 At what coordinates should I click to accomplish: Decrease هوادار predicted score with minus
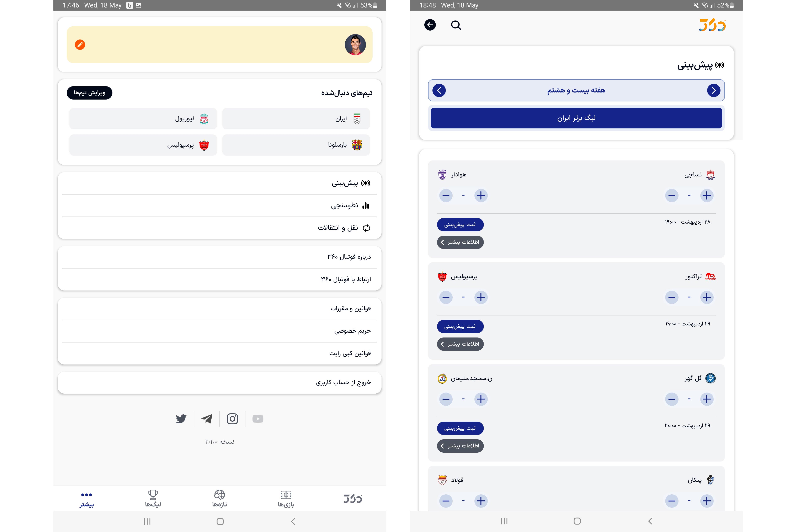(446, 195)
